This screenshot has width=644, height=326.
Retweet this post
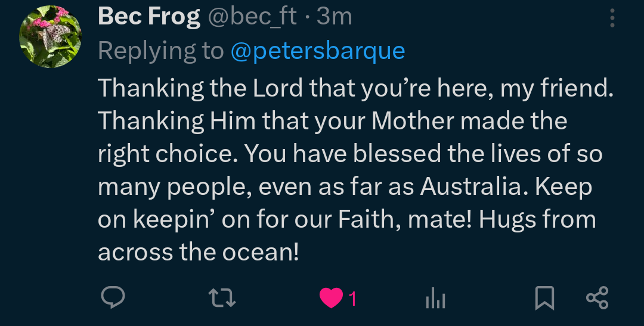(x=224, y=297)
